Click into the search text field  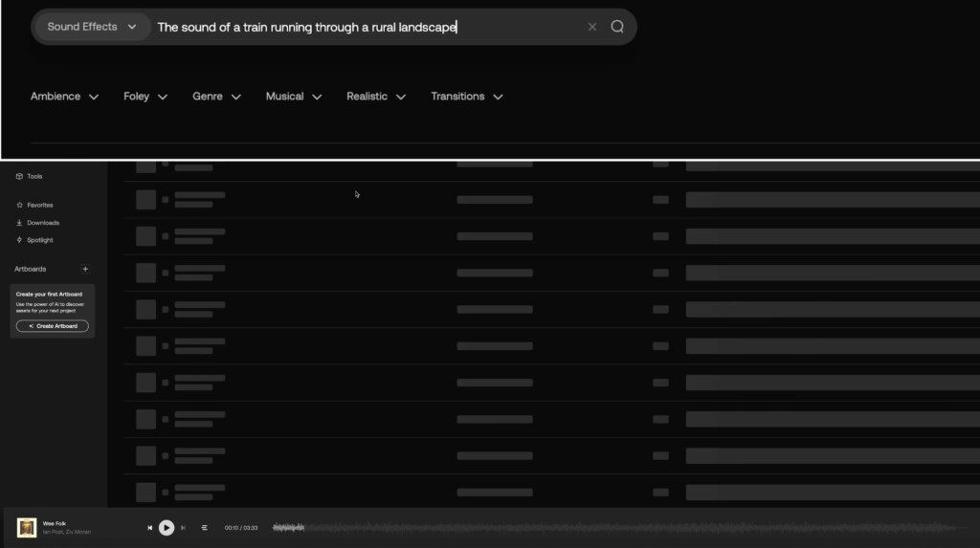tap(364, 27)
